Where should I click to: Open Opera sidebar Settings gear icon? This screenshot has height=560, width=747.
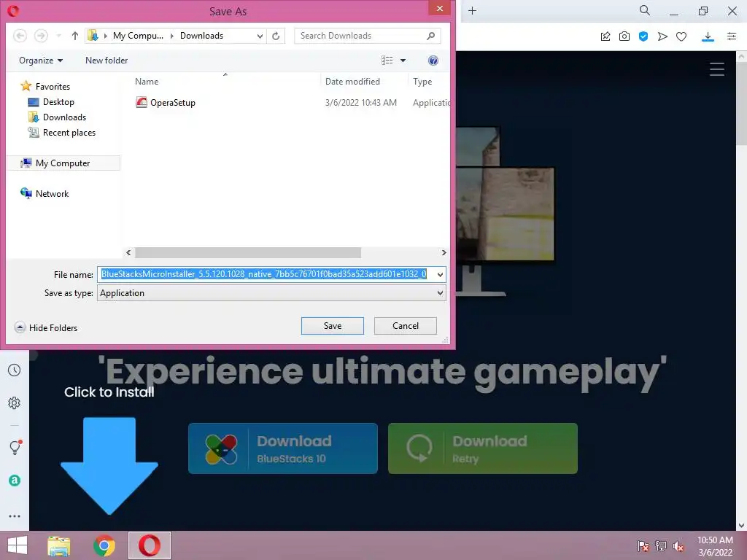pos(15,402)
